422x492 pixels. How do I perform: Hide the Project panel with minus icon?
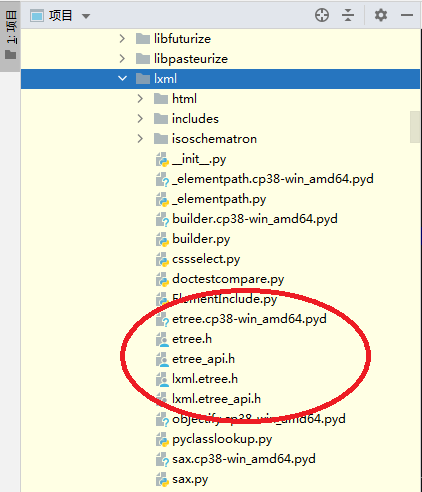tap(407, 15)
